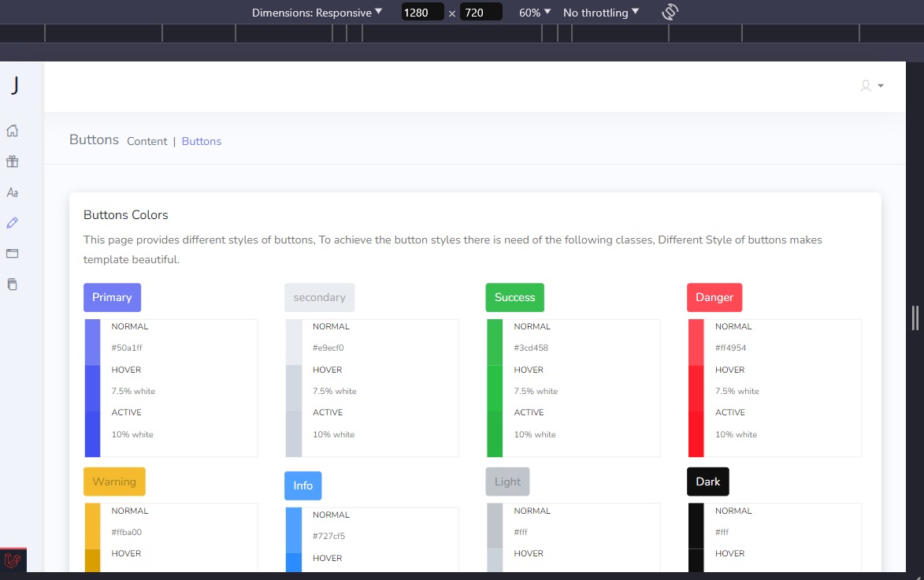The image size is (924, 580).
Task: Select the browser window icon in sidebar
Action: 13,254
